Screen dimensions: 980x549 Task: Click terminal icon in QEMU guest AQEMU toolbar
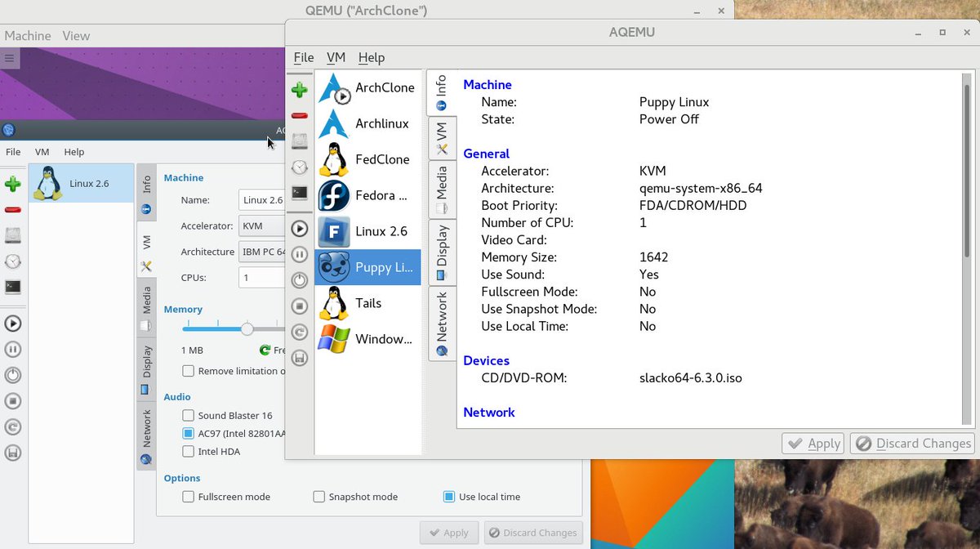point(12,287)
